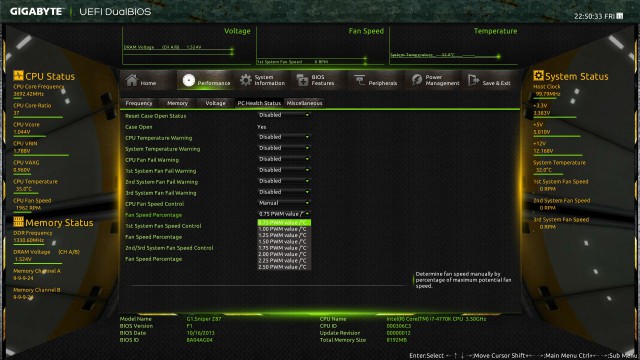Click the 2nd/3rd System Fan Speed Control label
The height and width of the screenshot is (360, 640).
(169, 248)
